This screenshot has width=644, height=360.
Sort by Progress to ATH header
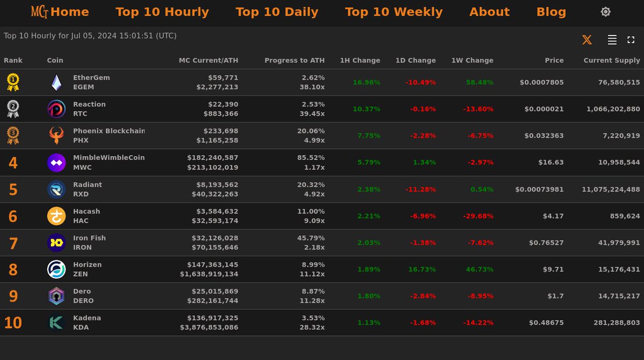pyautogui.click(x=295, y=60)
